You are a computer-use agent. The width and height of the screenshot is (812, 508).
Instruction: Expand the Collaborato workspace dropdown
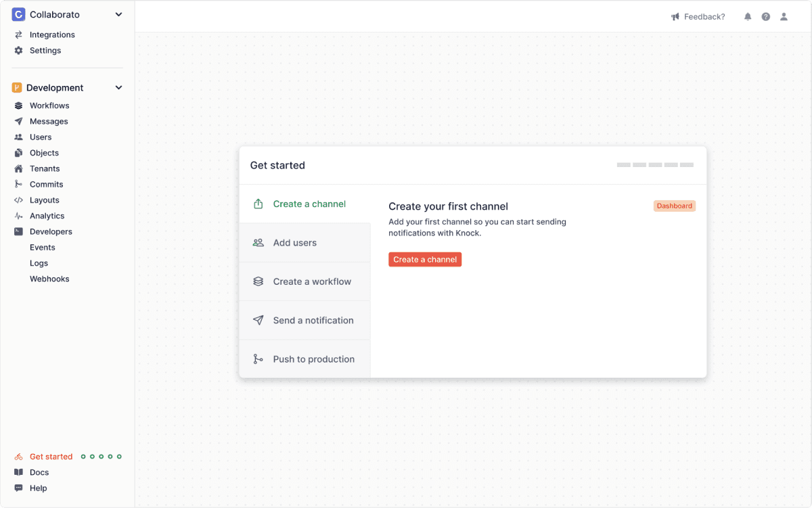(118, 14)
